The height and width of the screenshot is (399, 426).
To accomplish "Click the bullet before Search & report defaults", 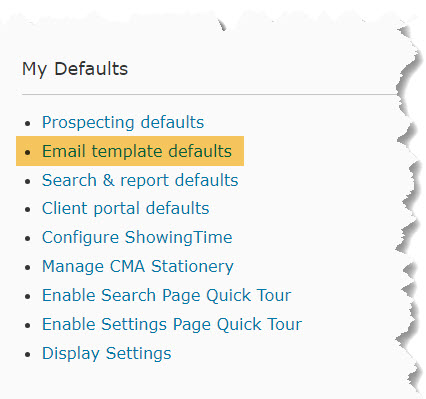I will click(27, 182).
